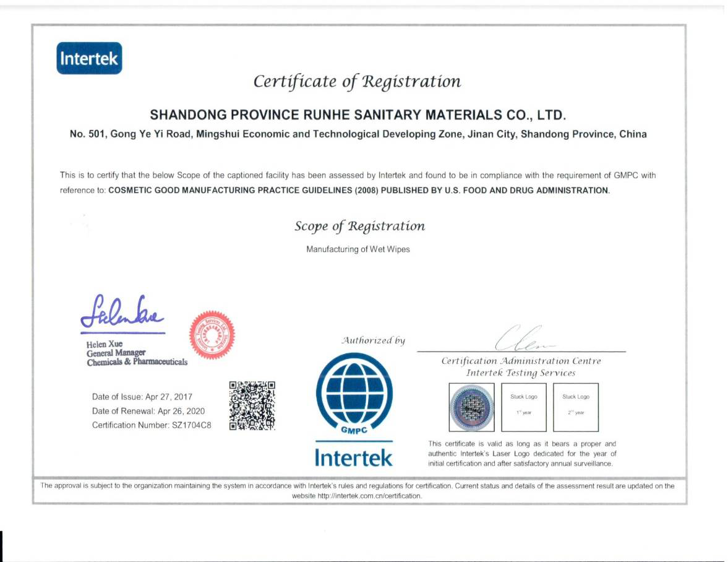Click the "Certificate of Registration" heading
This screenshot has width=728, height=562.
357,82
